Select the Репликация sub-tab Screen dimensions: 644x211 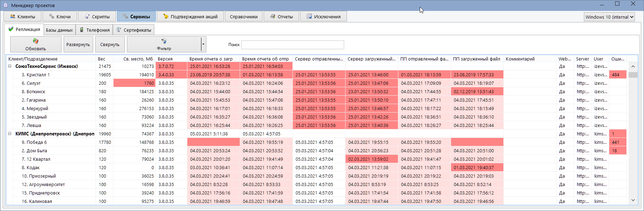click(x=24, y=29)
